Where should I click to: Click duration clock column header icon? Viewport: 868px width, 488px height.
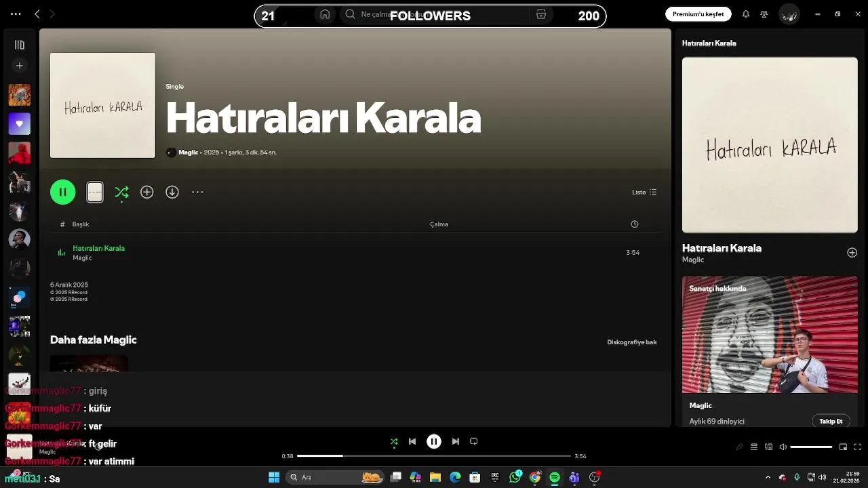635,224
